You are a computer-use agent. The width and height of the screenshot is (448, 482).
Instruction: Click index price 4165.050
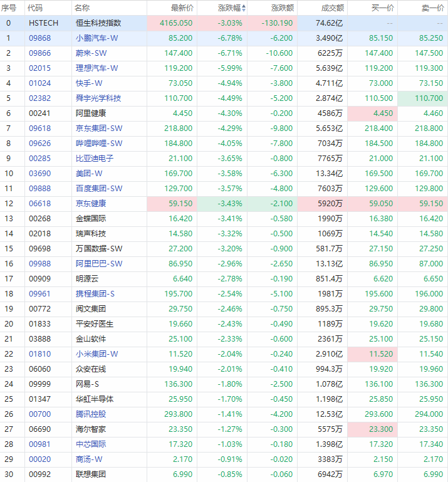click(x=176, y=23)
